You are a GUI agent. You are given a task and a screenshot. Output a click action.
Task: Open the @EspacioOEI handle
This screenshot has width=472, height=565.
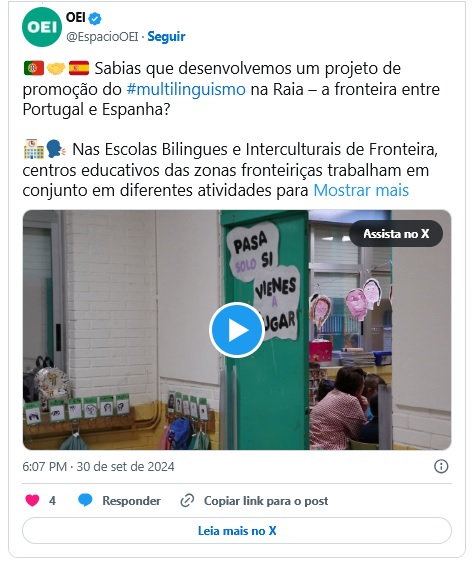click(102, 36)
